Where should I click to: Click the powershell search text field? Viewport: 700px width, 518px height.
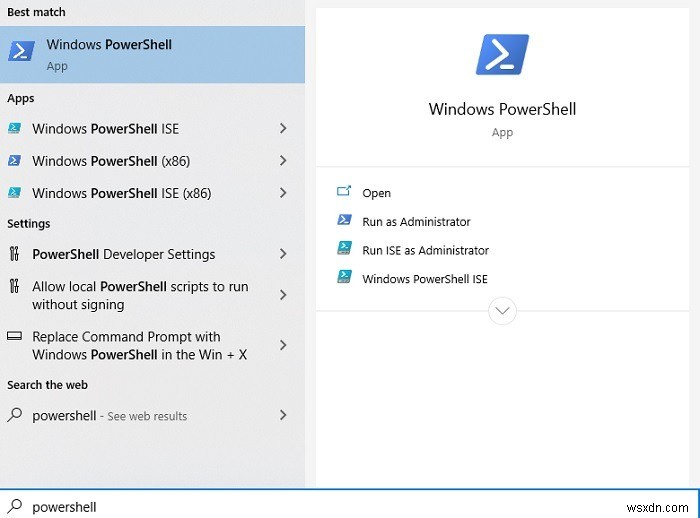point(300,506)
